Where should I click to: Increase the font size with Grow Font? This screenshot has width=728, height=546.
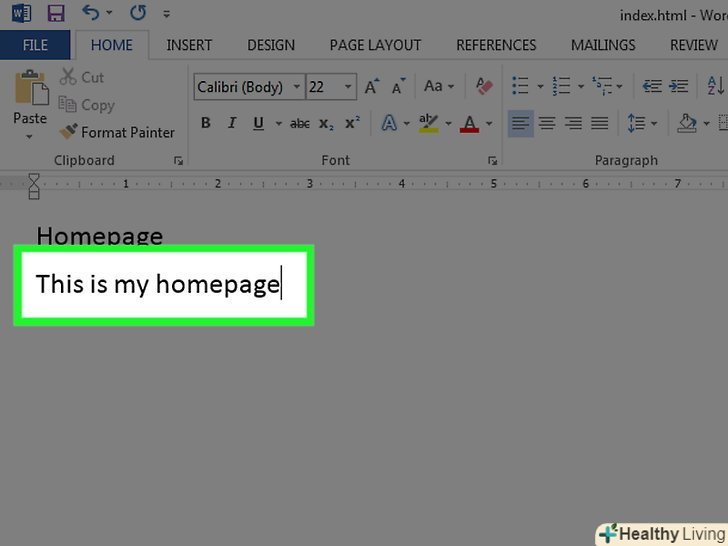[371, 86]
